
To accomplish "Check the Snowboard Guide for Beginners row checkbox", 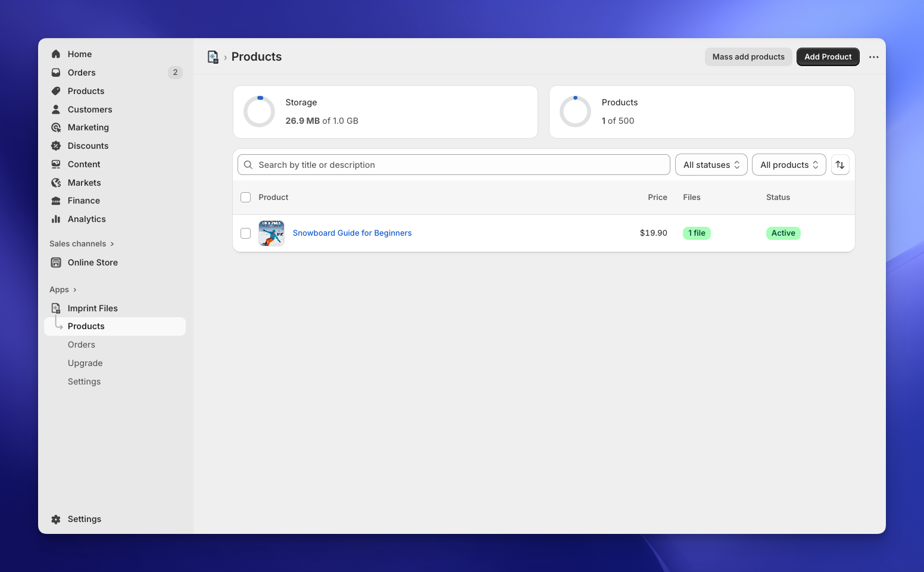I will coord(245,233).
